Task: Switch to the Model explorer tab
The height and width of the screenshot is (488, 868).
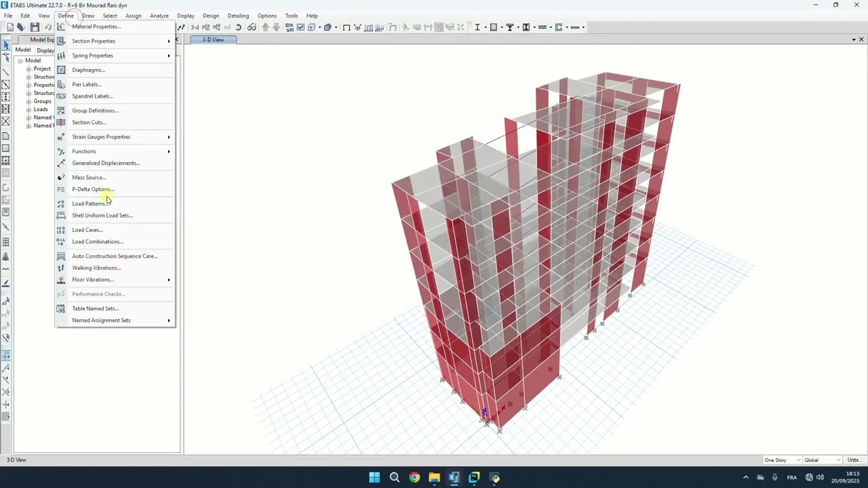Action: [22, 50]
